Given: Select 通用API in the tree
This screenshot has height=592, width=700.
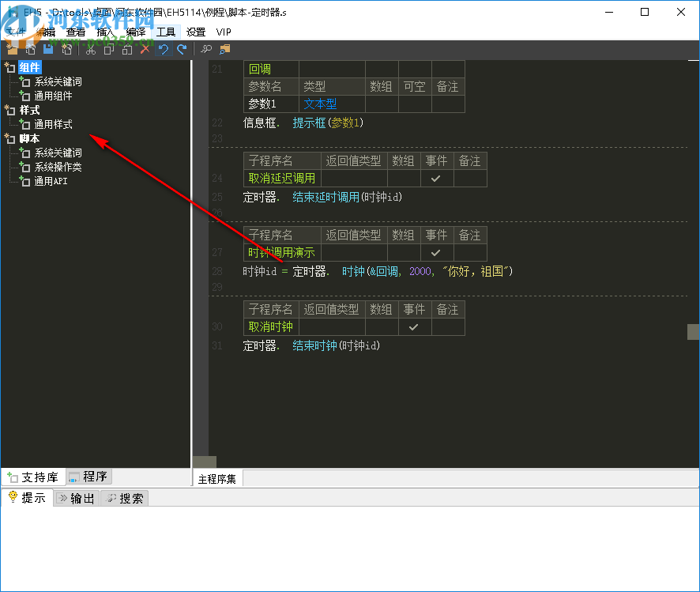Looking at the screenshot, I should tap(51, 181).
